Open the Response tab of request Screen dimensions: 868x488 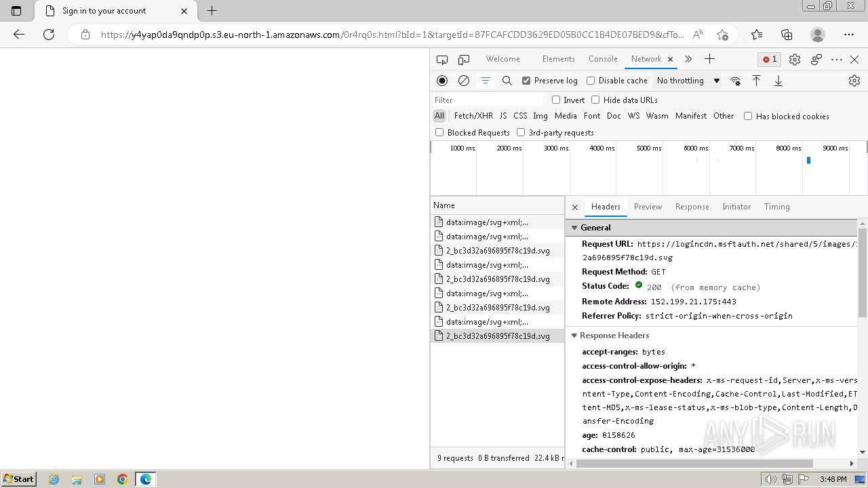pos(692,207)
